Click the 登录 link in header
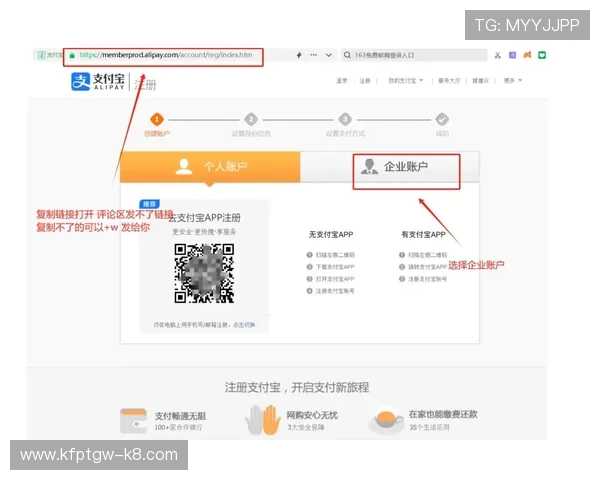The height and width of the screenshot is (480, 600). pos(342,81)
